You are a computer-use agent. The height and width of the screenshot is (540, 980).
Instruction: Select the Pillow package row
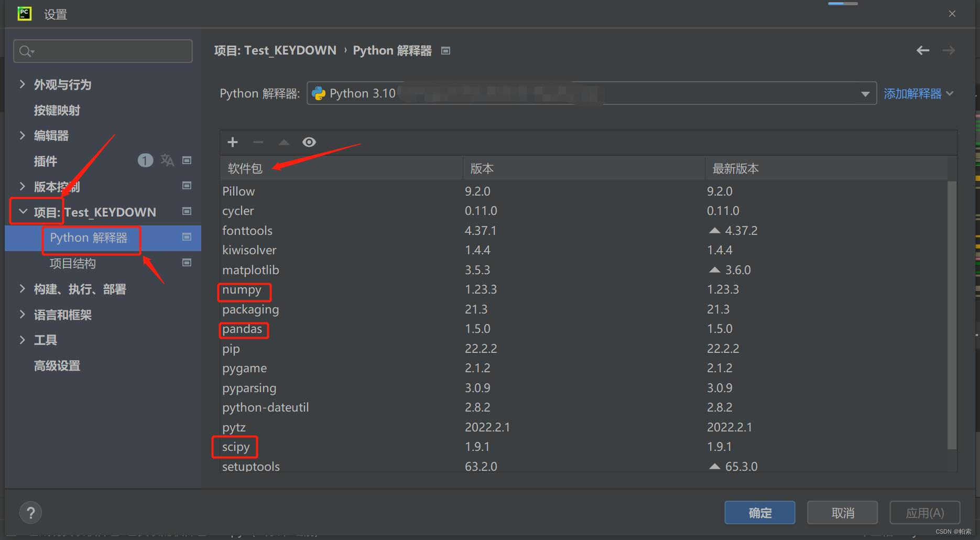point(584,191)
